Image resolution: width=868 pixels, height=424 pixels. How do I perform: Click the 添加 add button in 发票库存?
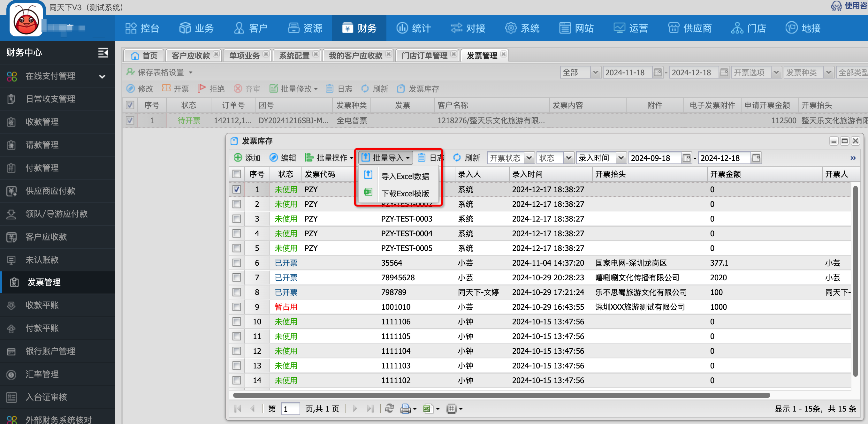point(247,158)
